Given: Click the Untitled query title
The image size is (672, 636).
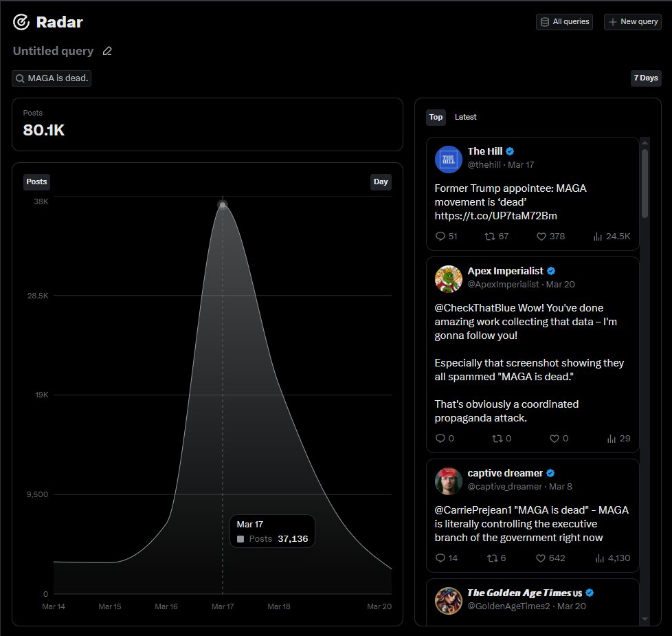Looking at the screenshot, I should (x=53, y=51).
